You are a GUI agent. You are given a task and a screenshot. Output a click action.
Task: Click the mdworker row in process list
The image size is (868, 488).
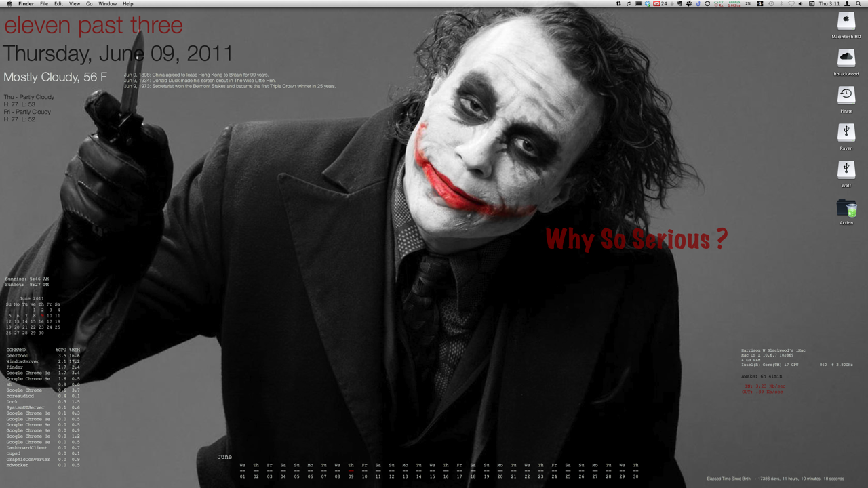43,465
